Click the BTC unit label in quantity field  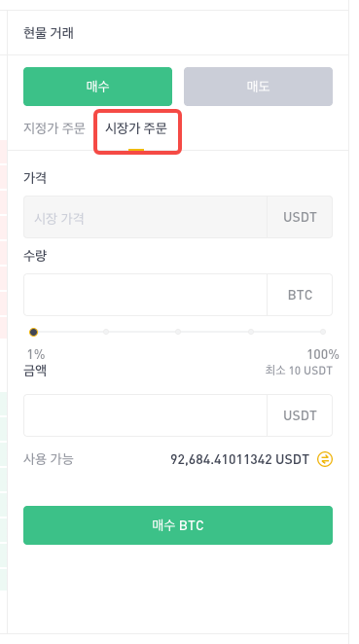point(300,295)
